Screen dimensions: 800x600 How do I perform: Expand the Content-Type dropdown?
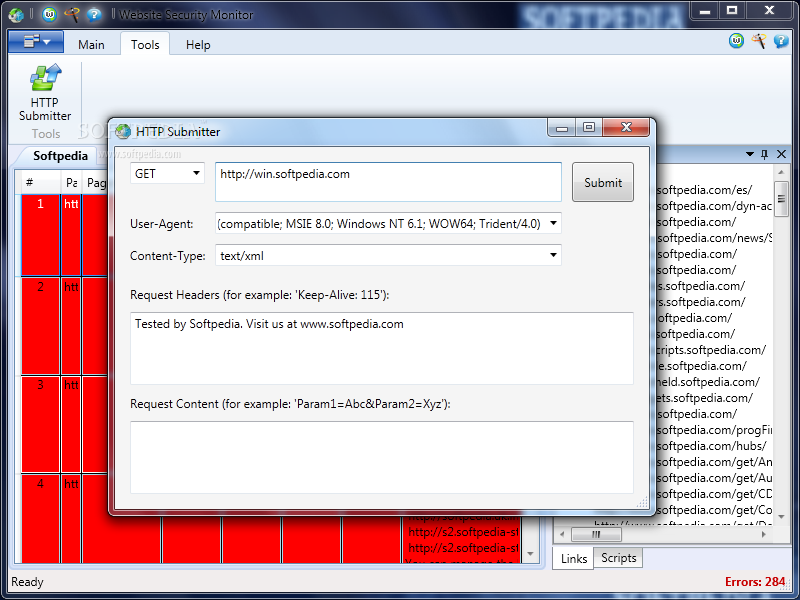pyautogui.click(x=553, y=255)
